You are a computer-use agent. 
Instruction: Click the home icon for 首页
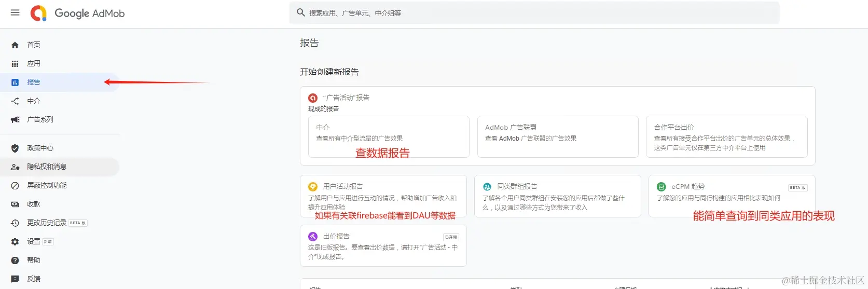(15, 45)
